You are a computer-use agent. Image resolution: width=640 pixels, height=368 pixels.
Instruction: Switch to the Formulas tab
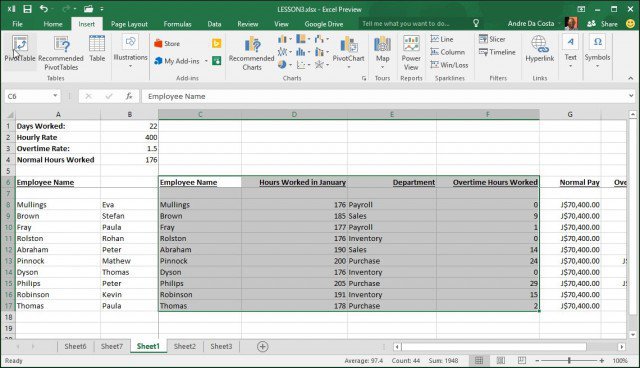point(177,24)
